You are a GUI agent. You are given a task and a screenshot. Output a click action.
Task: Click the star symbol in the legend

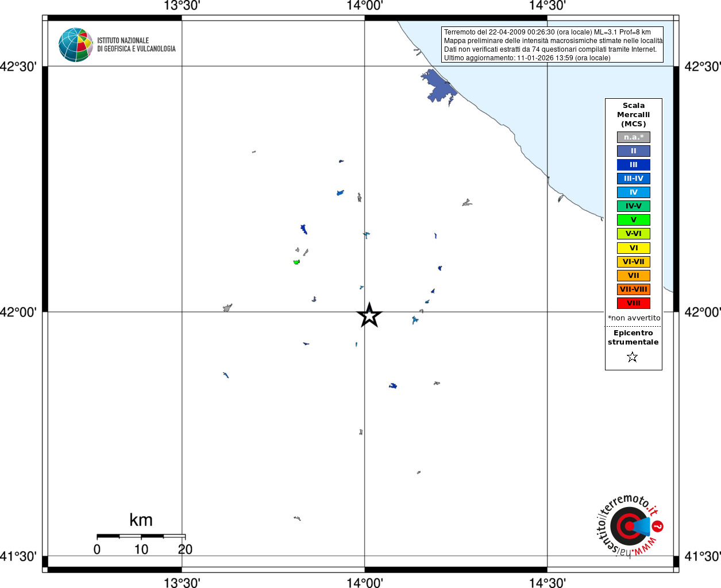tap(633, 357)
